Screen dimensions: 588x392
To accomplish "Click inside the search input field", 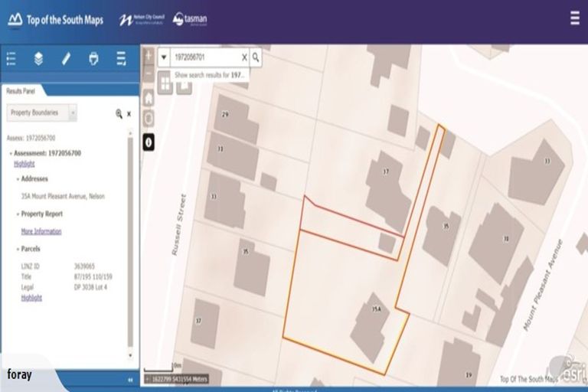I will (205, 57).
